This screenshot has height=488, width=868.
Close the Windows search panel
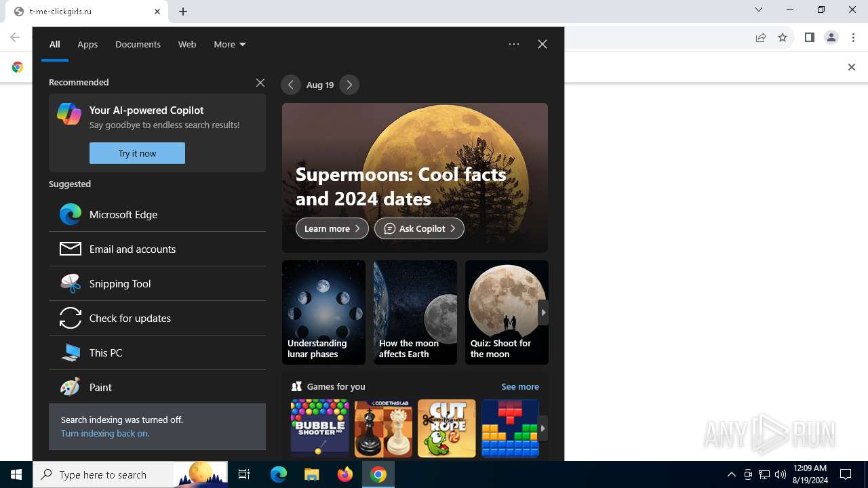click(x=542, y=44)
